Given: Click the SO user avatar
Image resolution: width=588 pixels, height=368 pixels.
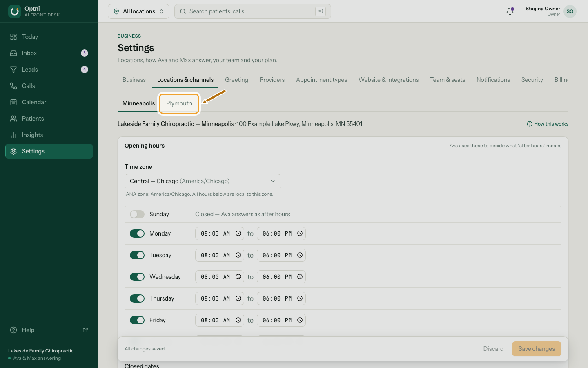Looking at the screenshot, I should tap(570, 11).
